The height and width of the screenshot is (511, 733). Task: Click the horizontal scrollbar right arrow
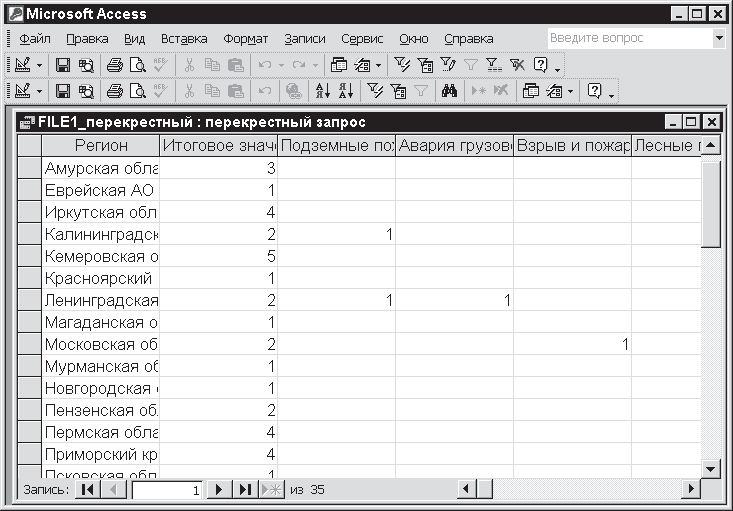pyautogui.click(x=690, y=489)
